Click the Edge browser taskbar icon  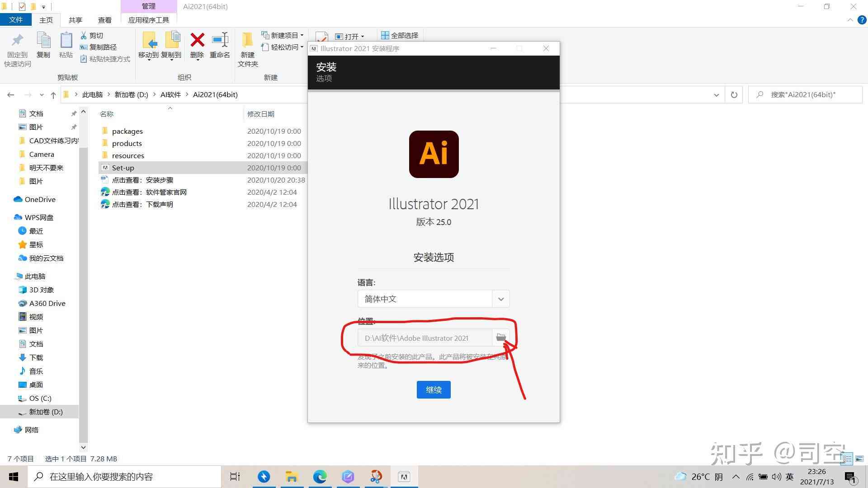tap(320, 476)
